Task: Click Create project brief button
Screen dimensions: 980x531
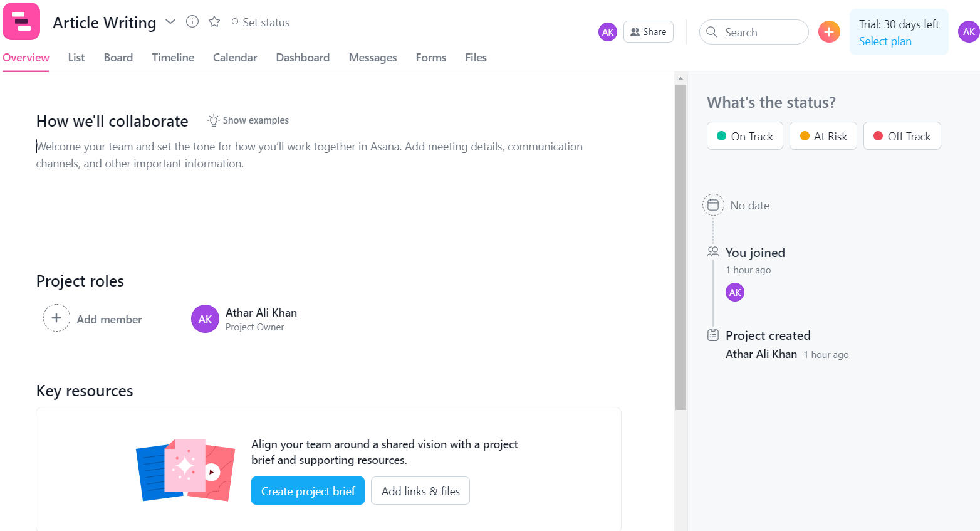Action: pyautogui.click(x=308, y=491)
